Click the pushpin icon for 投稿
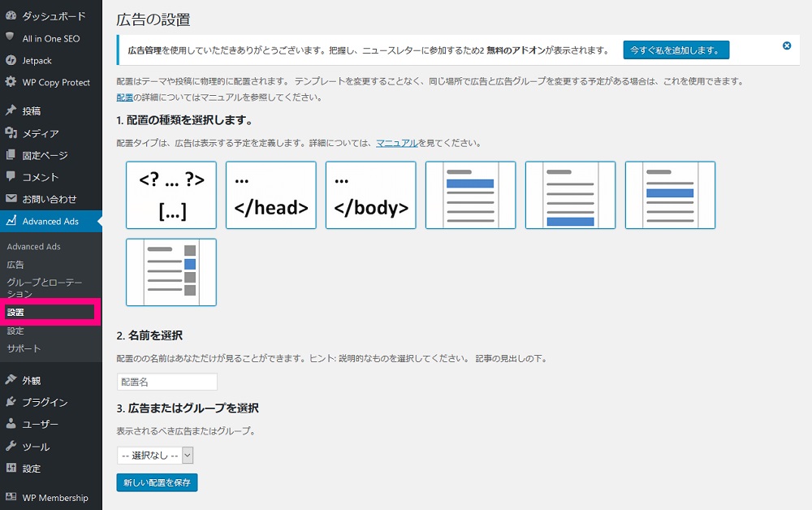This screenshot has width=812, height=510. [x=11, y=110]
